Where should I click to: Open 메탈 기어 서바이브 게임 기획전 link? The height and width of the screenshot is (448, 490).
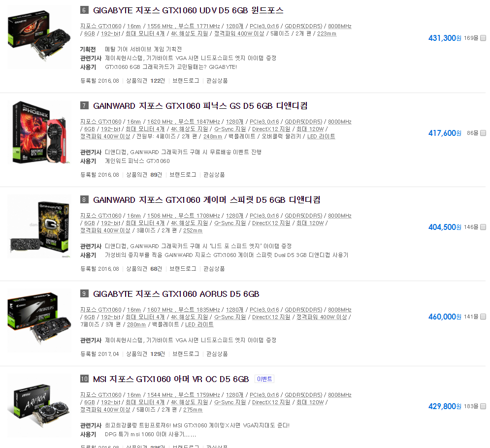(143, 49)
